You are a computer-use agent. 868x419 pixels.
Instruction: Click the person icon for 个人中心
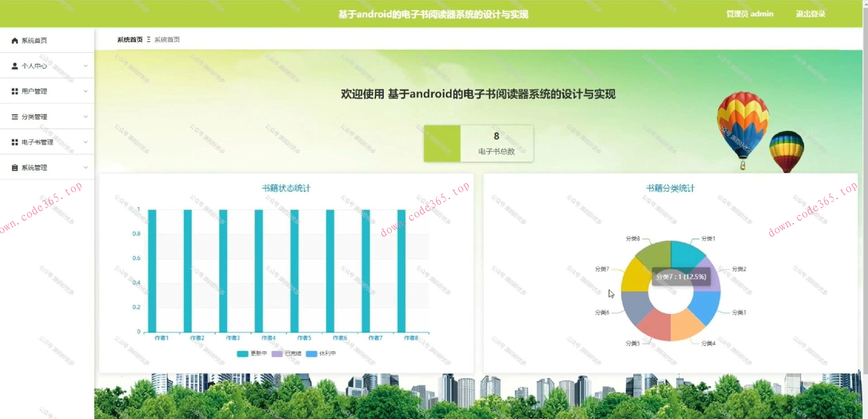[14, 66]
